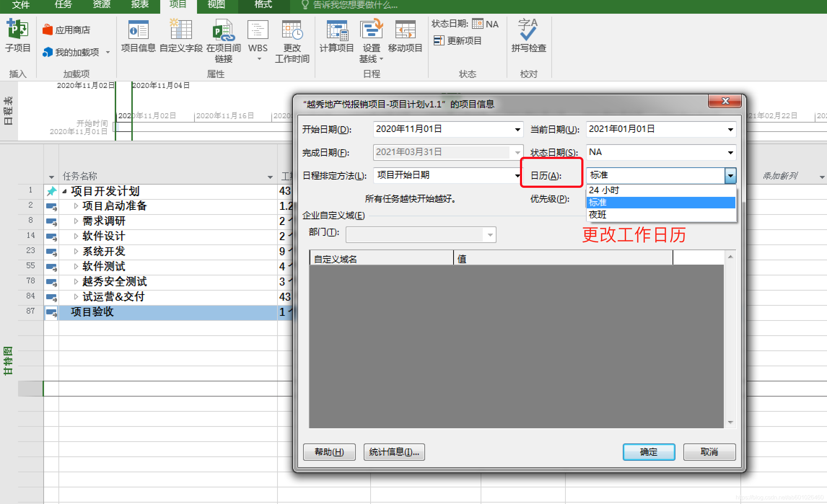Expand the 需求调研 task

76,221
